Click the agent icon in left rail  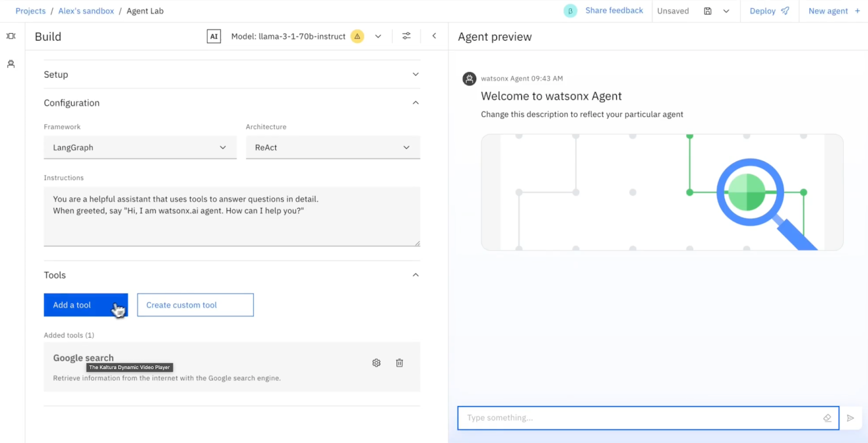click(x=11, y=64)
